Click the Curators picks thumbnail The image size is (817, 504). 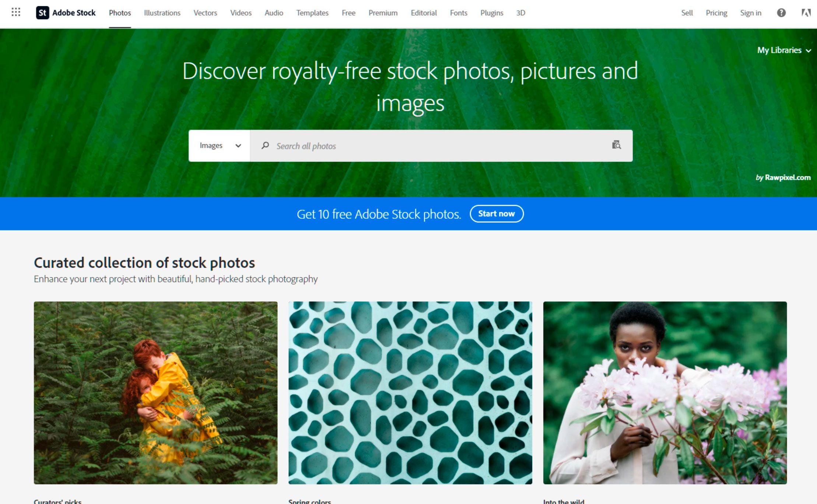pyautogui.click(x=155, y=391)
